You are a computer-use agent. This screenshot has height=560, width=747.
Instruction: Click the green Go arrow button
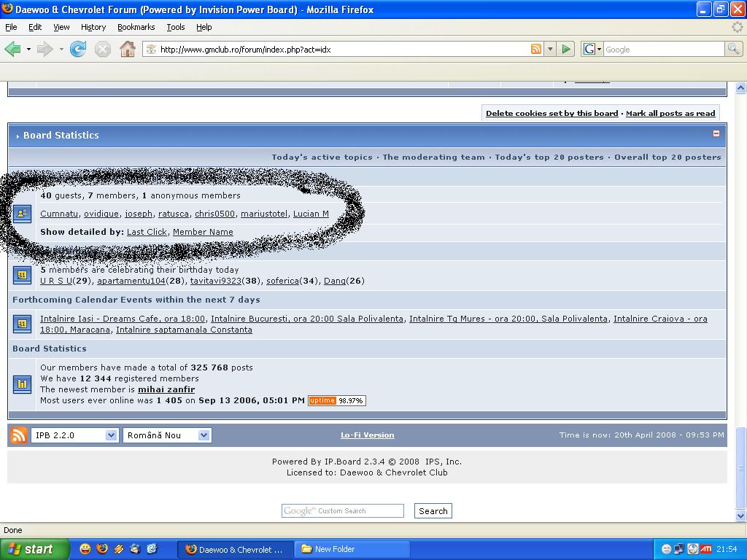[566, 49]
